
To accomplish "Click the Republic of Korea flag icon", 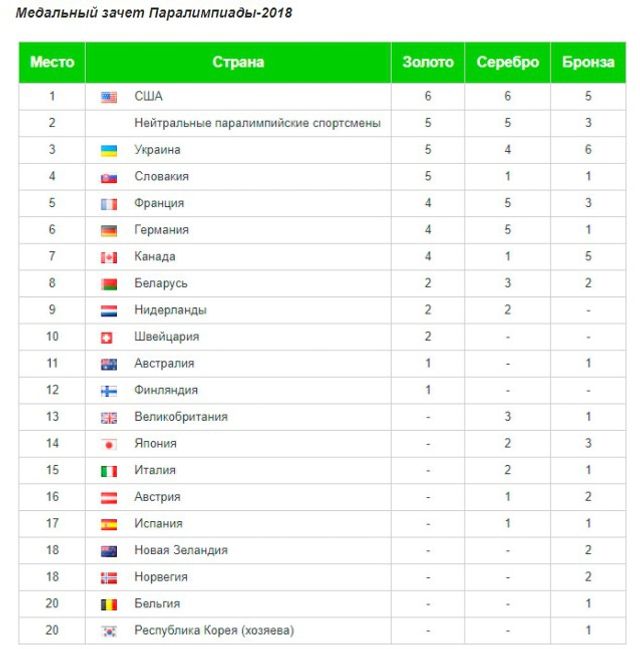I will [109, 631].
